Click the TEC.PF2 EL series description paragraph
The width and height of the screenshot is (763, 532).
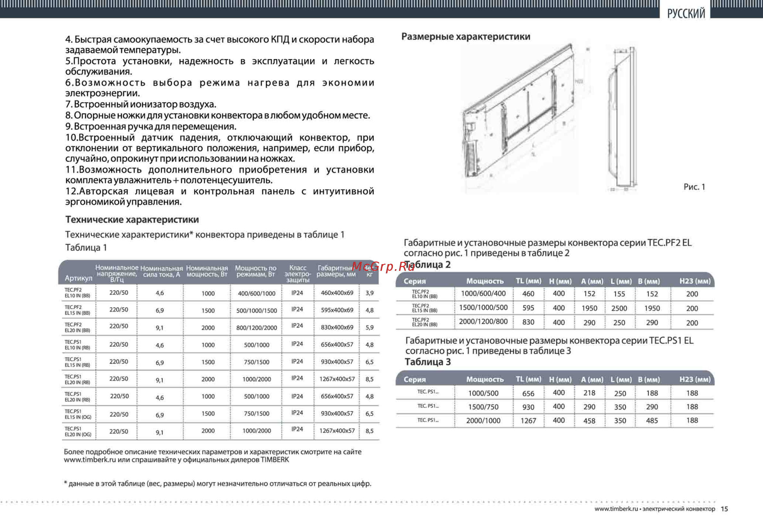(x=548, y=248)
